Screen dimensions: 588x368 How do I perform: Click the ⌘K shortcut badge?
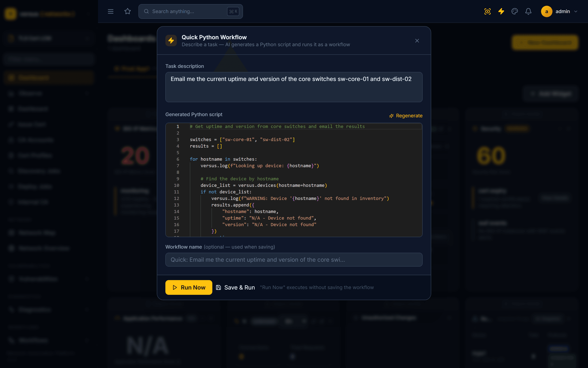pyautogui.click(x=233, y=11)
